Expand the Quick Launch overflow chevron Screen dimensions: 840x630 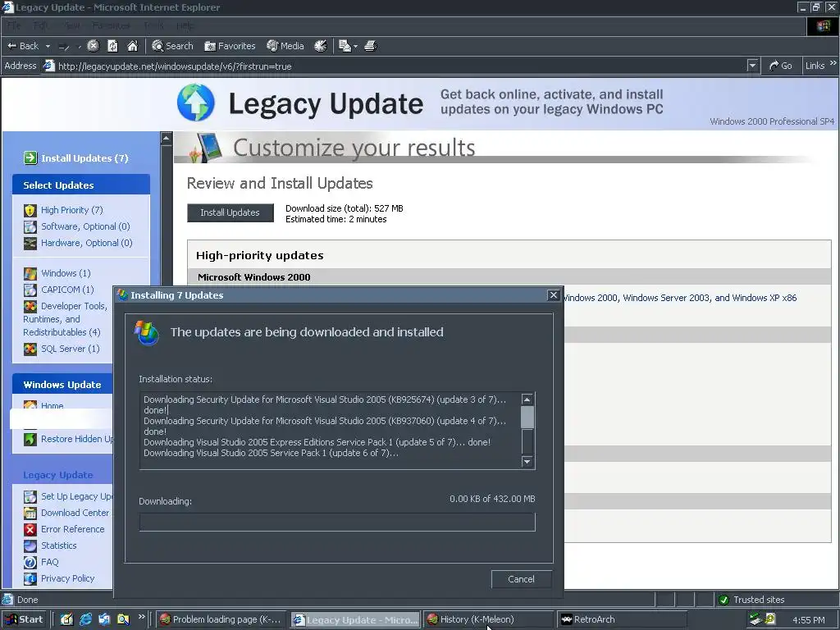[141, 617]
